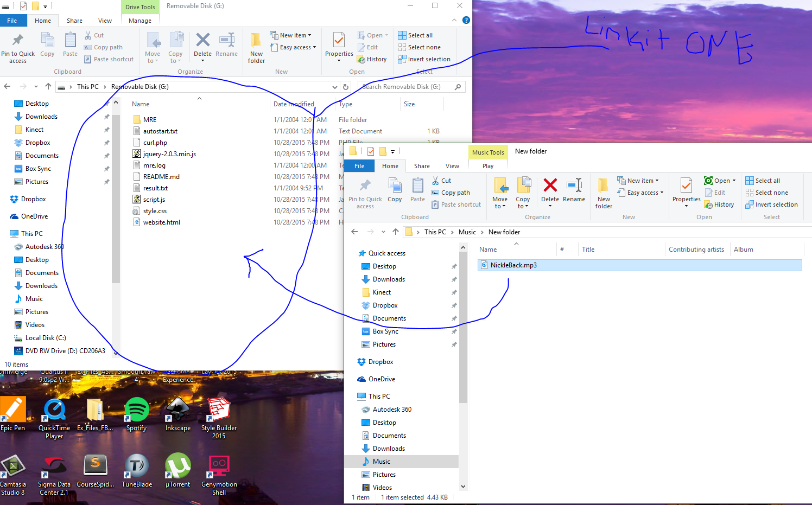Switch to Share tab in Removable Disk window
Image resolution: width=812 pixels, height=505 pixels.
pyautogui.click(x=74, y=21)
